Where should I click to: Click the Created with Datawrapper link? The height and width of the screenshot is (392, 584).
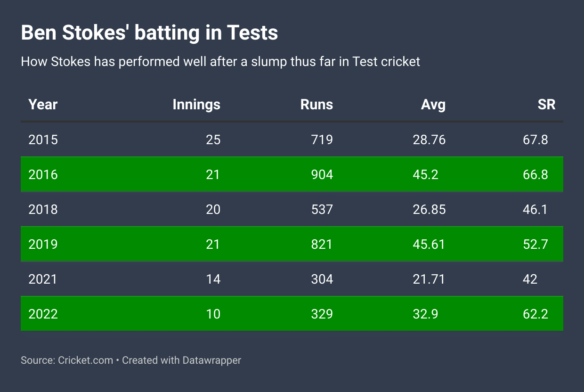(181, 360)
